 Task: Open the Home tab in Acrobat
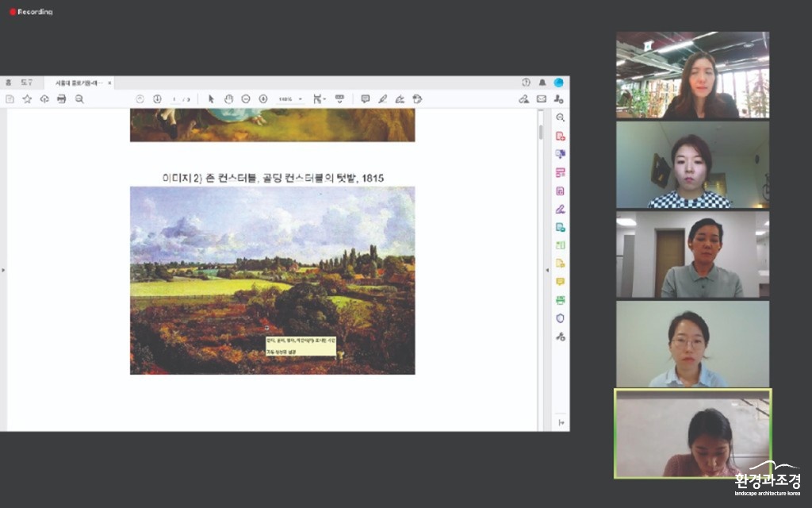tap(8, 83)
